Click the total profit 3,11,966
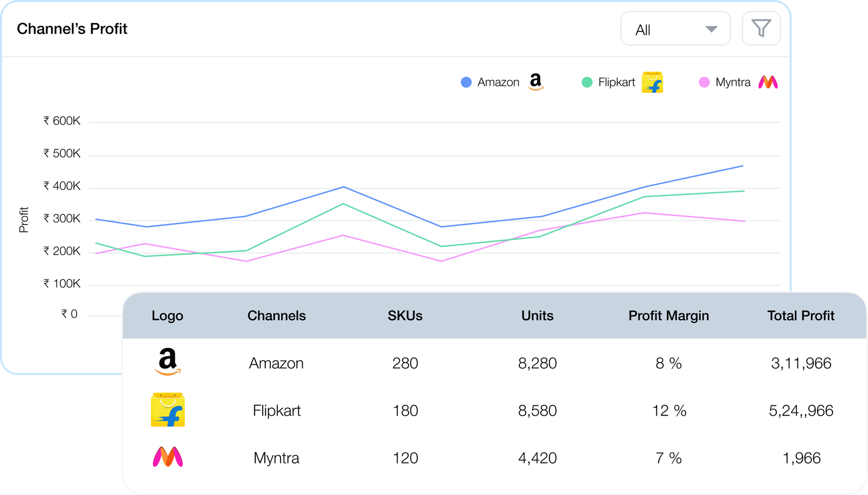This screenshot has height=495, width=868. [801, 363]
